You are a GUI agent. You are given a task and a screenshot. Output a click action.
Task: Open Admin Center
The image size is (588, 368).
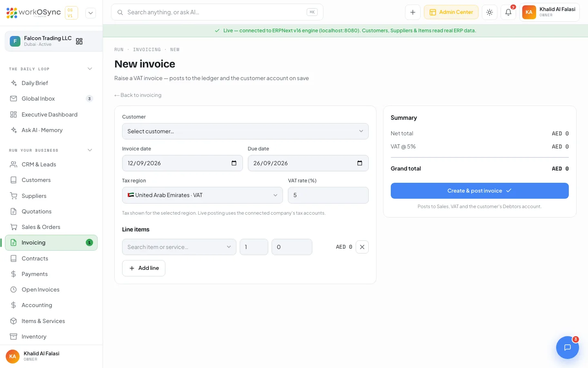451,12
